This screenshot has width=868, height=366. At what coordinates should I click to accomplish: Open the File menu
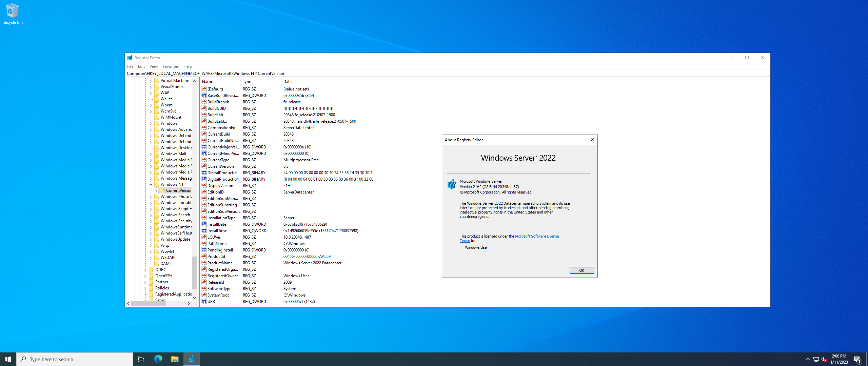pyautogui.click(x=130, y=66)
